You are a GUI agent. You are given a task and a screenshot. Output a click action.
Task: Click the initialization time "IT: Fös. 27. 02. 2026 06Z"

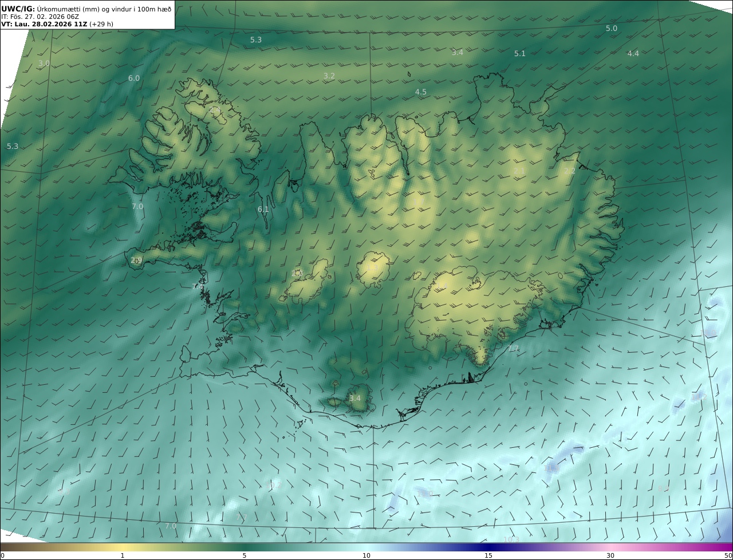coord(40,17)
